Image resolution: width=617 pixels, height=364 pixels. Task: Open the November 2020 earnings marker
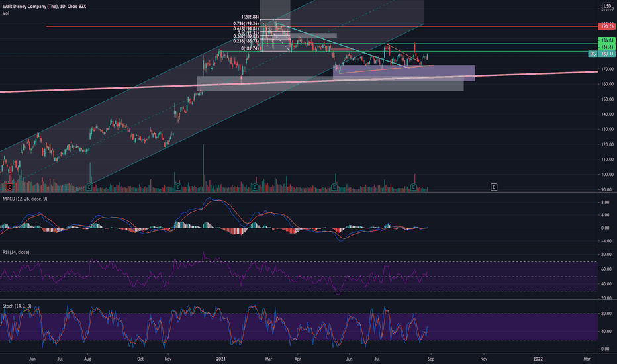[178, 187]
